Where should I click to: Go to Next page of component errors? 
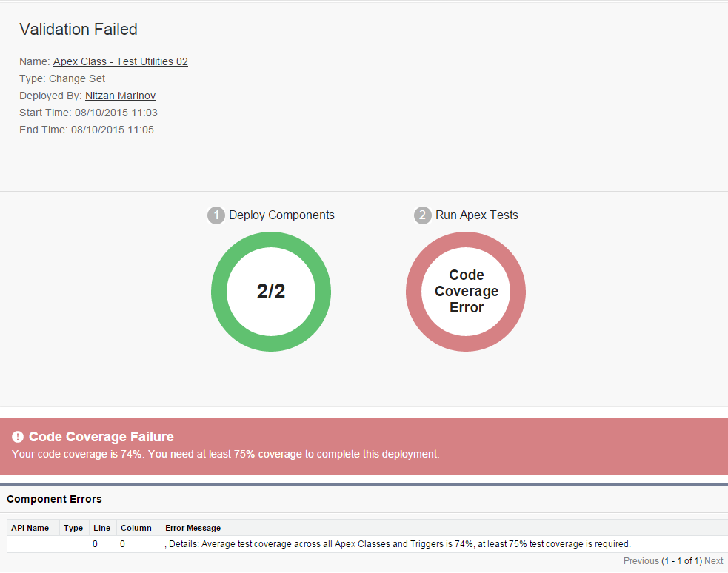tap(713, 561)
